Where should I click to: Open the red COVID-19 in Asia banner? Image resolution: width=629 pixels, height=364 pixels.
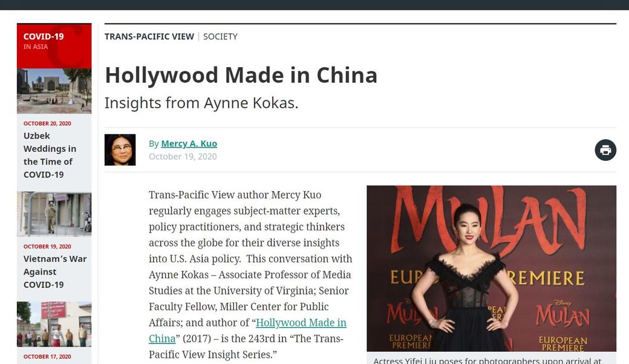point(54,45)
